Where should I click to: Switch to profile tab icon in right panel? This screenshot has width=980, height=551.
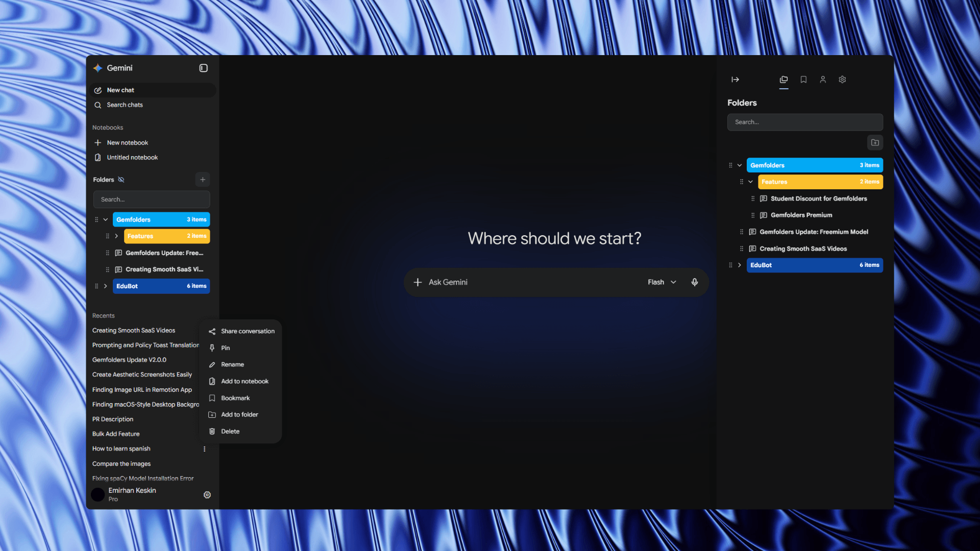(823, 80)
